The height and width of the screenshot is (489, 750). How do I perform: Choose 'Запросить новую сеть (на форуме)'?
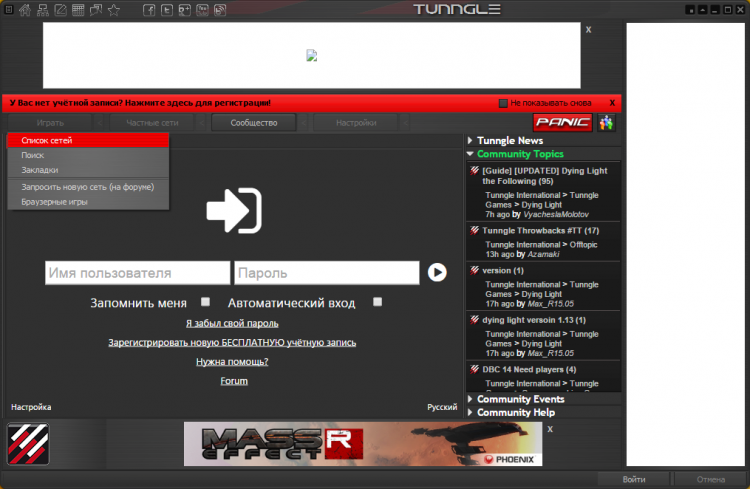pos(88,187)
